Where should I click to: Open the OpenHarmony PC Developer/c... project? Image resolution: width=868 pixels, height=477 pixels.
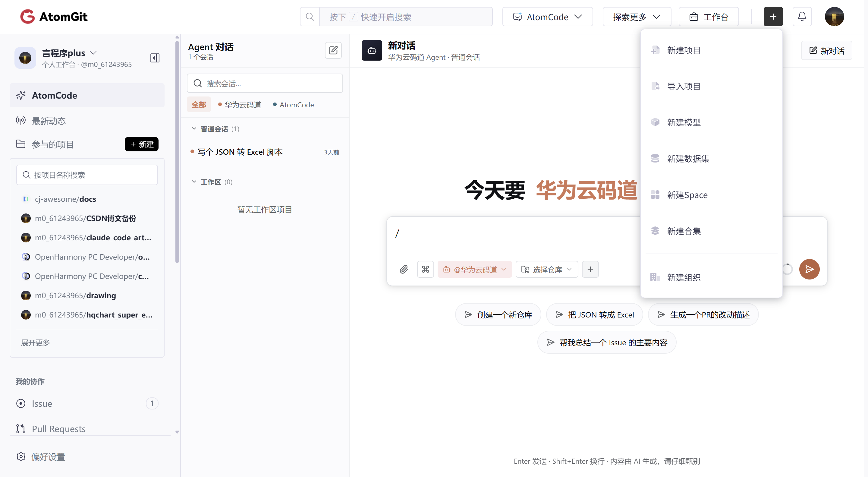pos(87,276)
